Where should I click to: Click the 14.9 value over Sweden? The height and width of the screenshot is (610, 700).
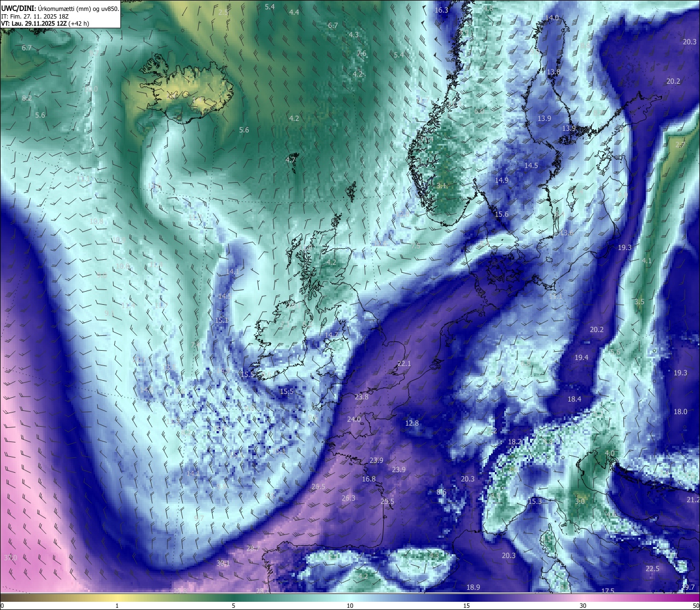pos(501,180)
